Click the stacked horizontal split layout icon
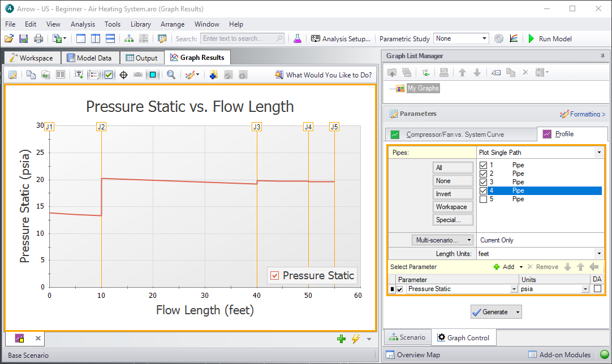Screen dimensions: 612x364 [x=110, y=38]
